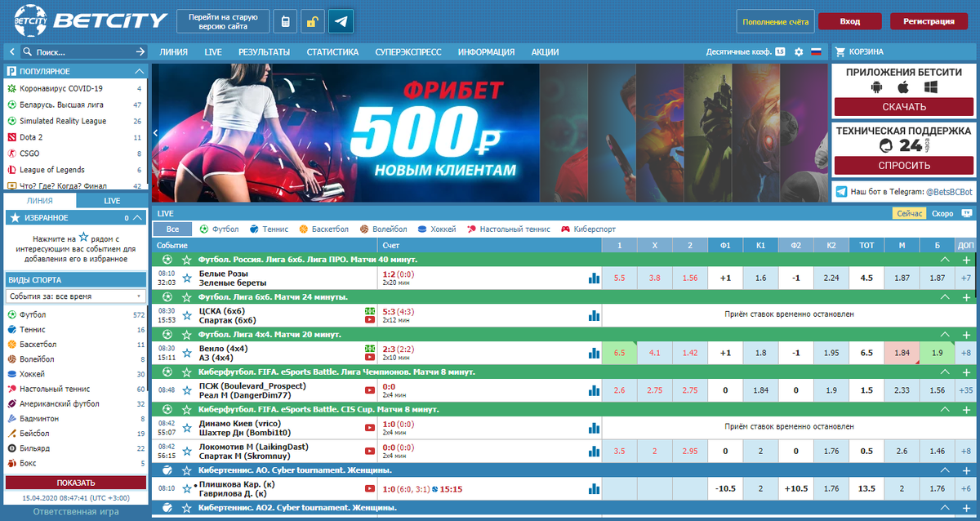Add Плишкова match to favorites star
This screenshot has height=521, width=980.
coord(187,488)
